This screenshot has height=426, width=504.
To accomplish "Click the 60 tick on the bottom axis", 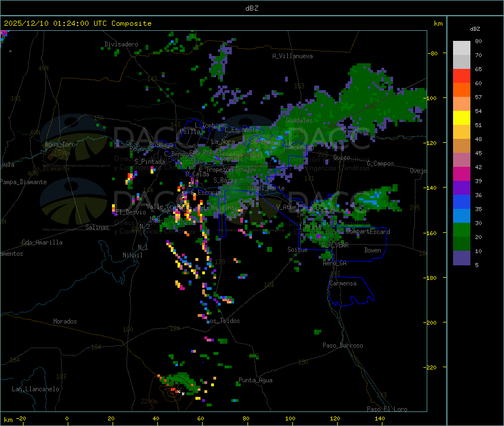I will point(200,418).
